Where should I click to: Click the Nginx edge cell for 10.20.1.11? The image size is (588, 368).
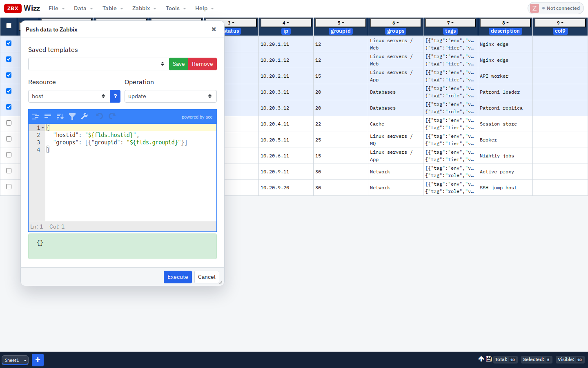click(x=505, y=44)
